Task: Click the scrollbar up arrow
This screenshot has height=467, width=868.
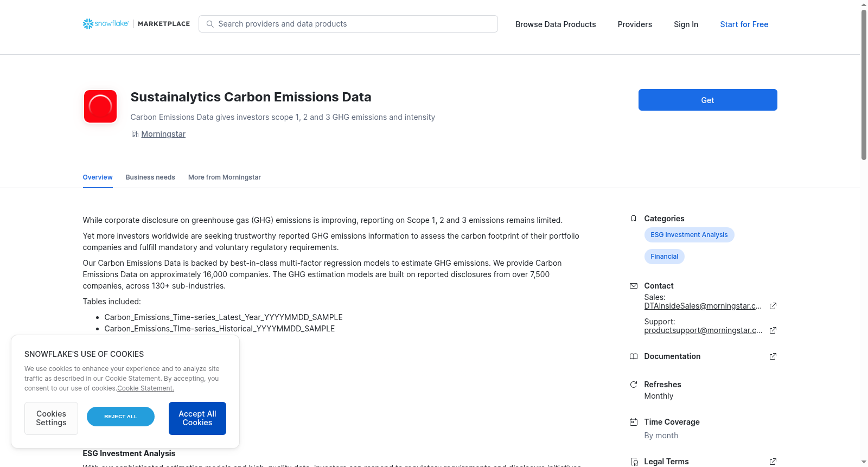Action: coord(864,4)
